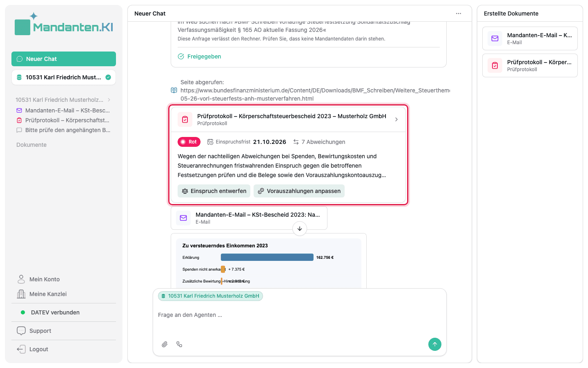
Task: Click the Erklärung blue bar in chart
Action: [x=267, y=257]
